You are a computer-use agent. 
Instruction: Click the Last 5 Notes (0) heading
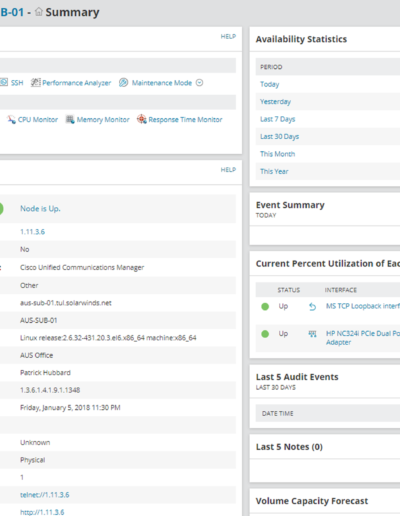pos(289,447)
